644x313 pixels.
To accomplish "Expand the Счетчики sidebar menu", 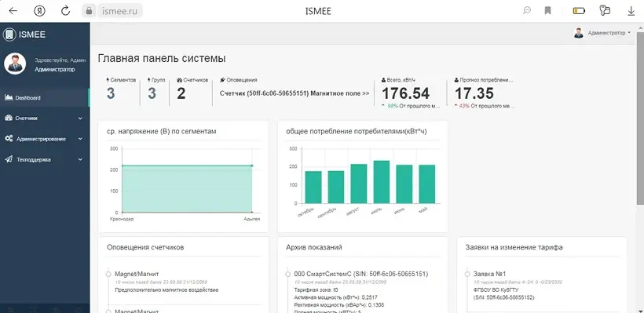I will [x=44, y=118].
